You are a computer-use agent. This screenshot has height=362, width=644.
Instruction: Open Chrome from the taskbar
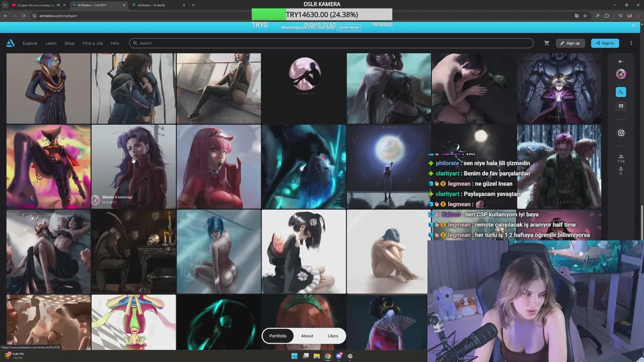click(328, 356)
